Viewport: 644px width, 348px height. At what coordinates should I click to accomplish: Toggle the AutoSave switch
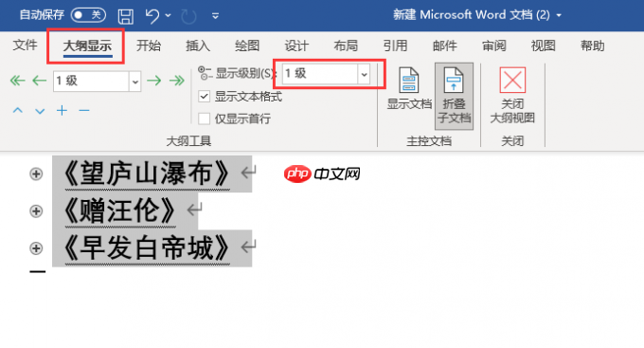coord(88,15)
